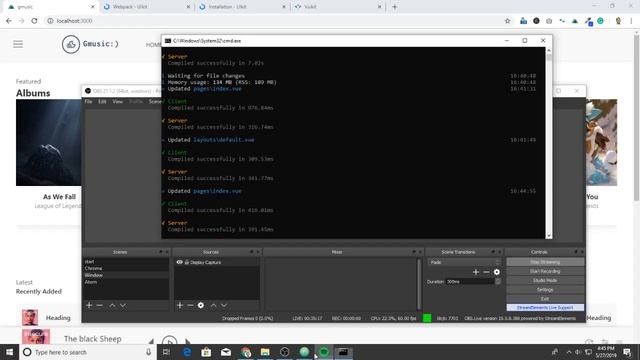The image size is (640, 360).
Task: Open the Fade transition dropdown
Action: 464,262
